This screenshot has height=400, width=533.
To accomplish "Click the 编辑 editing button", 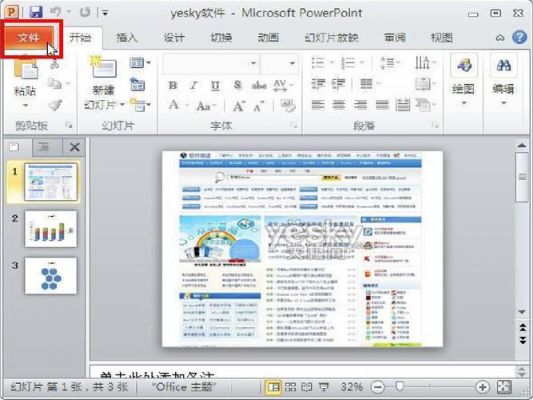I will point(503,80).
